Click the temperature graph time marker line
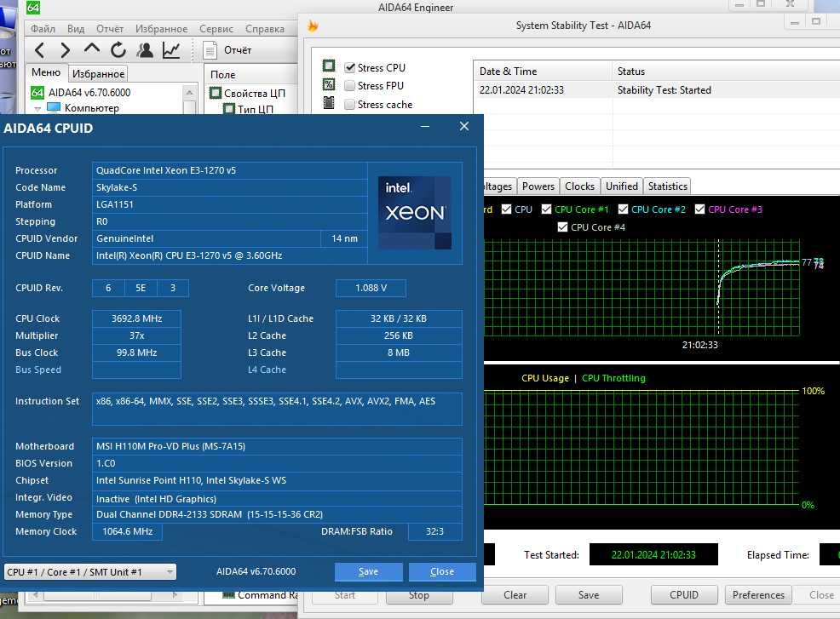The width and height of the screenshot is (840, 619). click(718, 287)
